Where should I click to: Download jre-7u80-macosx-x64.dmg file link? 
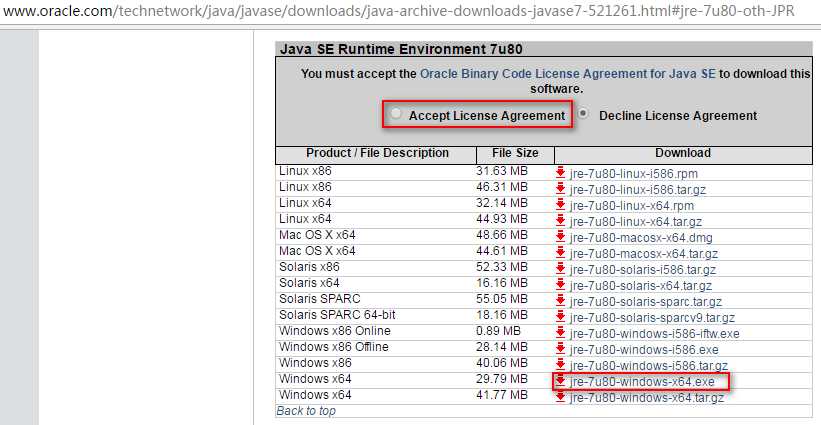coord(641,238)
